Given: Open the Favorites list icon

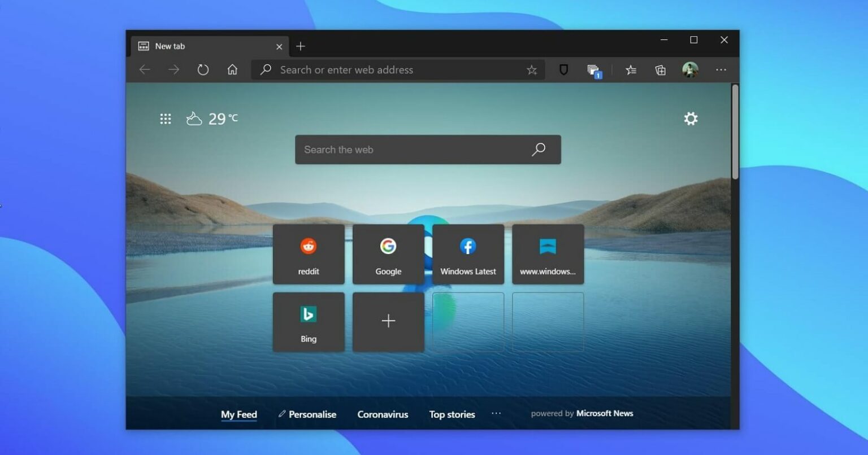Looking at the screenshot, I should (x=631, y=70).
